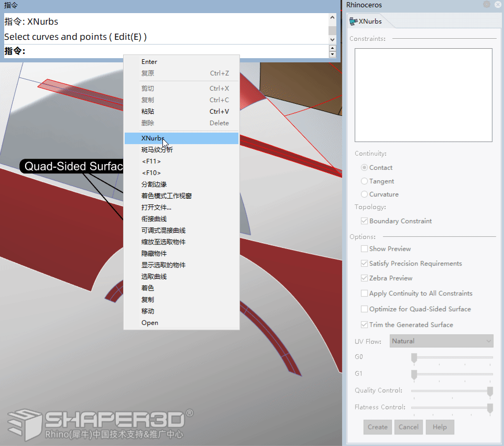Viewport: 504px width, 446px height.
Task: Toggle Satisfy Precision Requirements checkbox
Action: 364,264
